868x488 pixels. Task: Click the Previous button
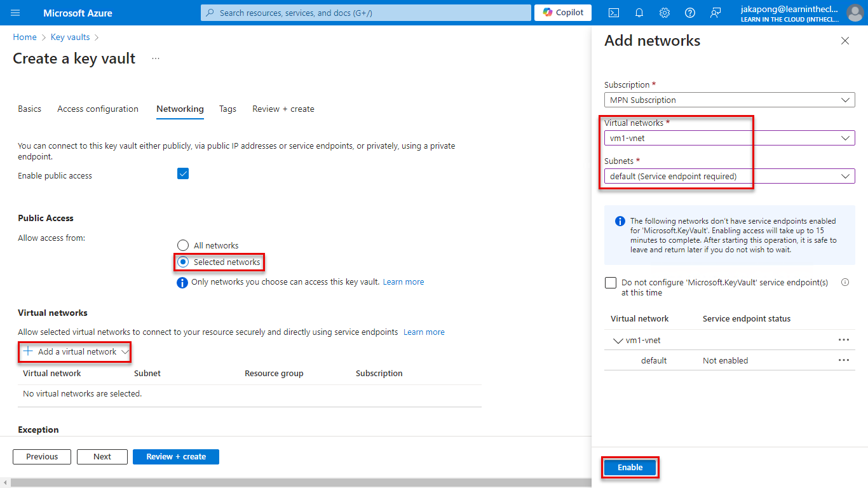point(42,456)
